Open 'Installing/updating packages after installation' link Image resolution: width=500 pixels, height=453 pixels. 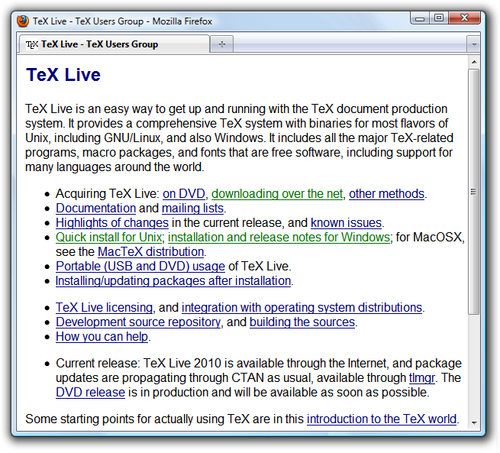pyautogui.click(x=173, y=281)
